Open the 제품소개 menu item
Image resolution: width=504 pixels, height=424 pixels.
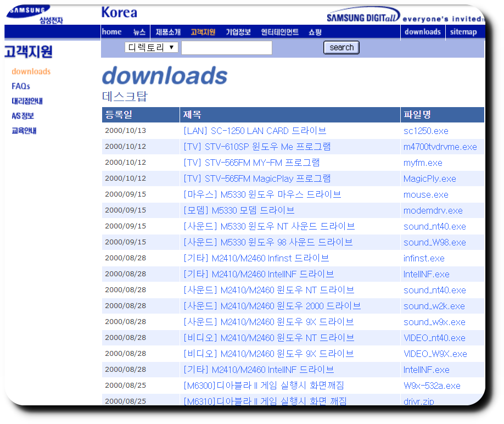coord(168,32)
